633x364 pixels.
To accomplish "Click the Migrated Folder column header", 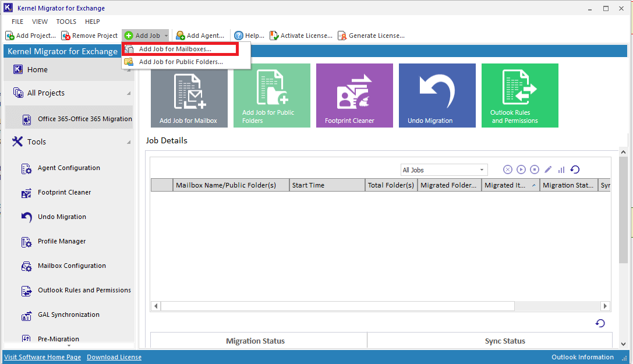I will click(x=450, y=185).
